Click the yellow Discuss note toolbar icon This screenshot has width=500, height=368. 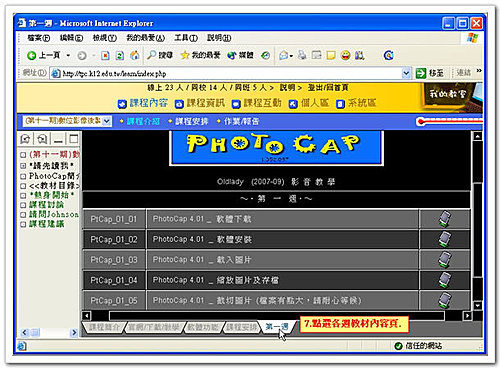pyautogui.click(x=331, y=55)
